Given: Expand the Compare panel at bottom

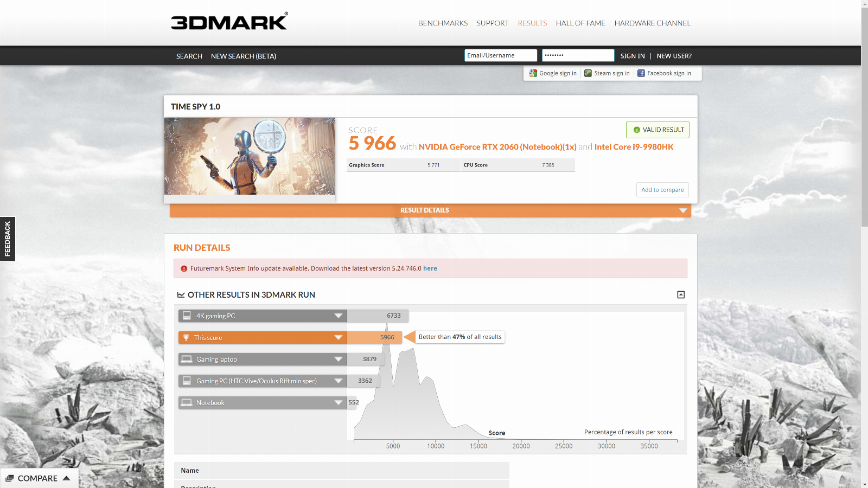Looking at the screenshot, I should click(38, 478).
